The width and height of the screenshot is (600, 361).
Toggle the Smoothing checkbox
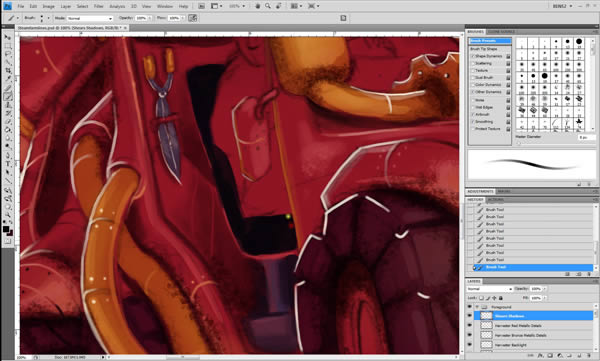(x=473, y=122)
